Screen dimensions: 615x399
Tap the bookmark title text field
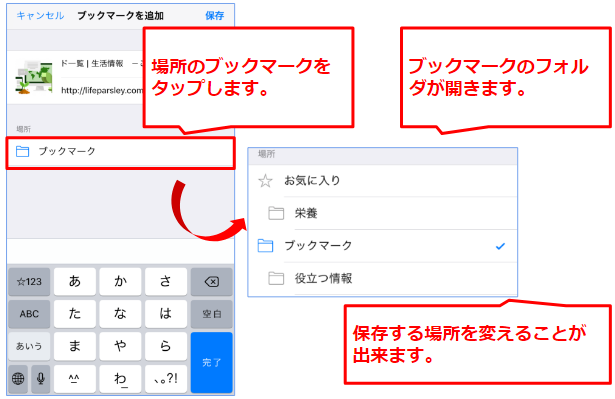tap(102, 63)
